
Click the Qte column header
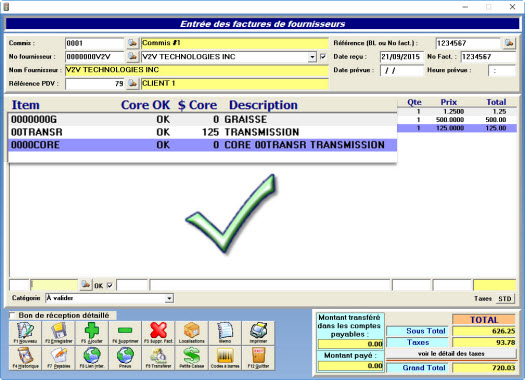click(414, 102)
